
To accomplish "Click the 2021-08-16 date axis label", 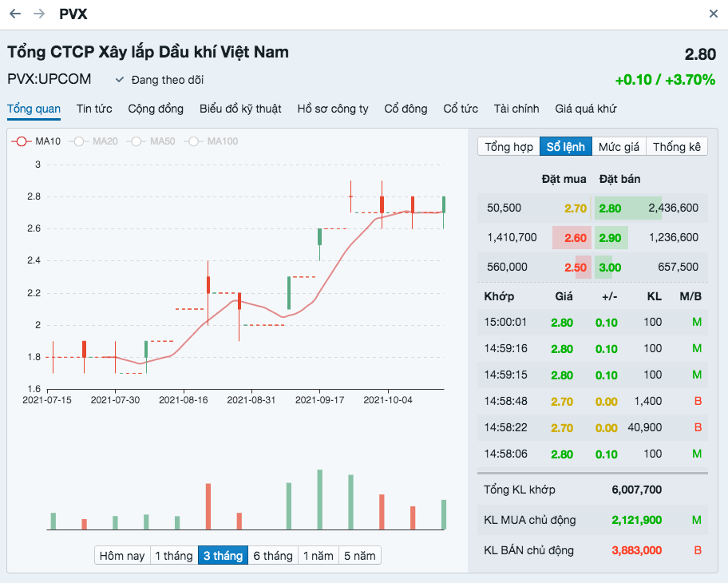I will coord(184,400).
